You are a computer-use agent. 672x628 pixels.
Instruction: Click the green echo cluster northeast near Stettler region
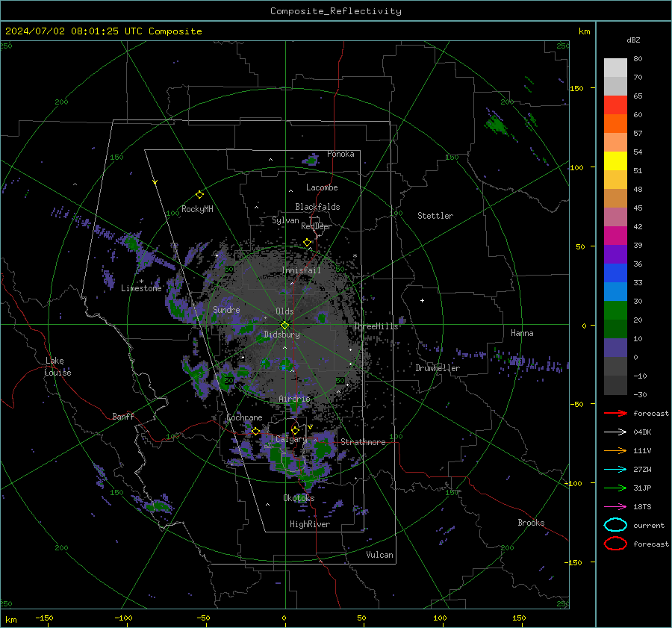[497, 125]
